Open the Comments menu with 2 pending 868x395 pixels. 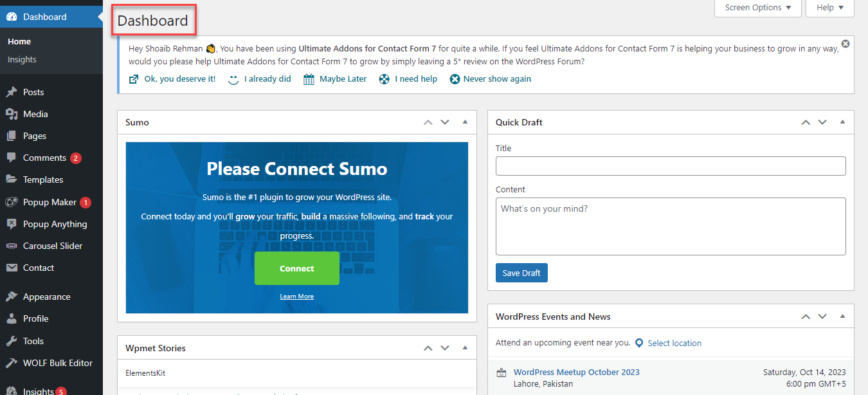(x=51, y=158)
